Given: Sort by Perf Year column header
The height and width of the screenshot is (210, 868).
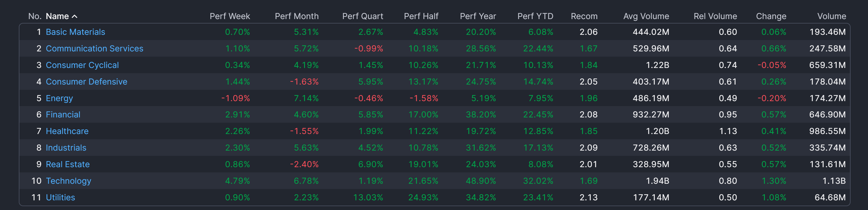Looking at the screenshot, I should tap(477, 16).
